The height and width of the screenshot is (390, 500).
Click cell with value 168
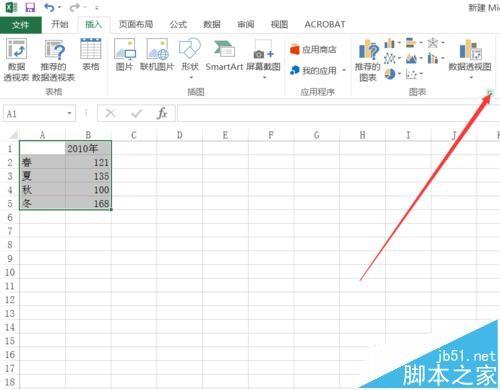click(x=88, y=203)
